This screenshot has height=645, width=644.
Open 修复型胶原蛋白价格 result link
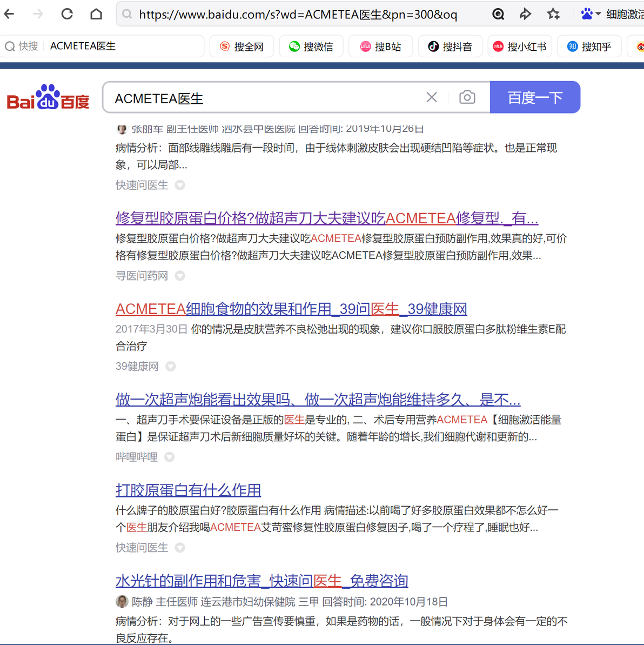pos(327,218)
